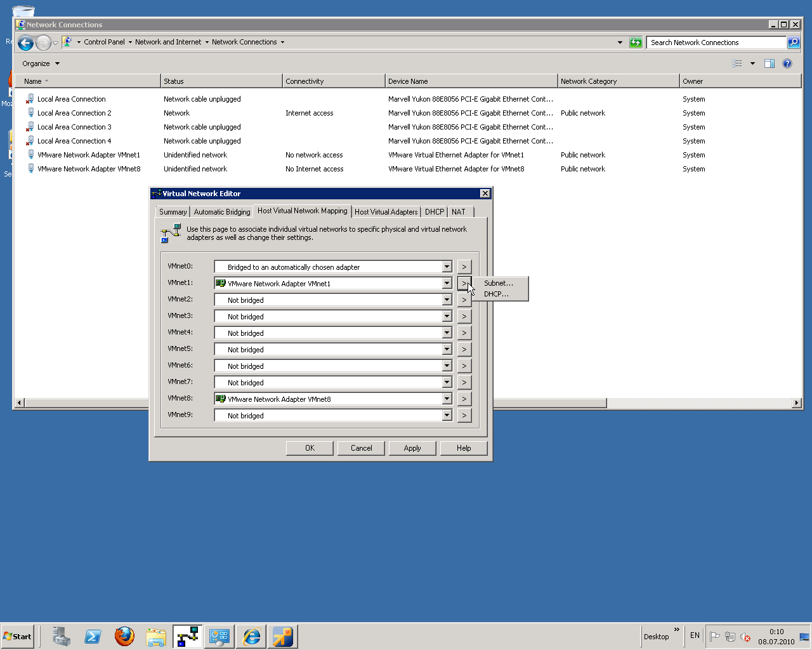Click the Forward navigation arrow
Viewport: 812px width, 650px height.
click(43, 43)
